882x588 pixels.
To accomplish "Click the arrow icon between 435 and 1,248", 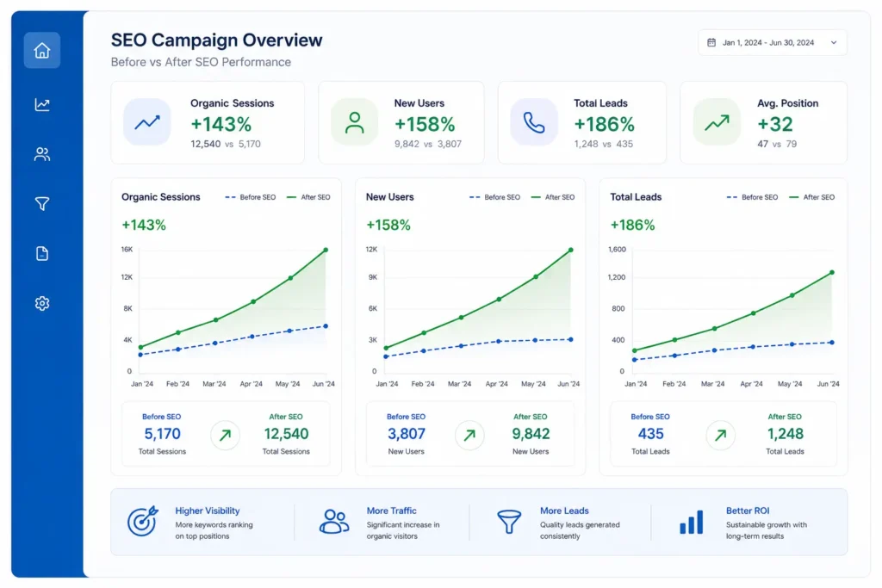I will [x=721, y=435].
